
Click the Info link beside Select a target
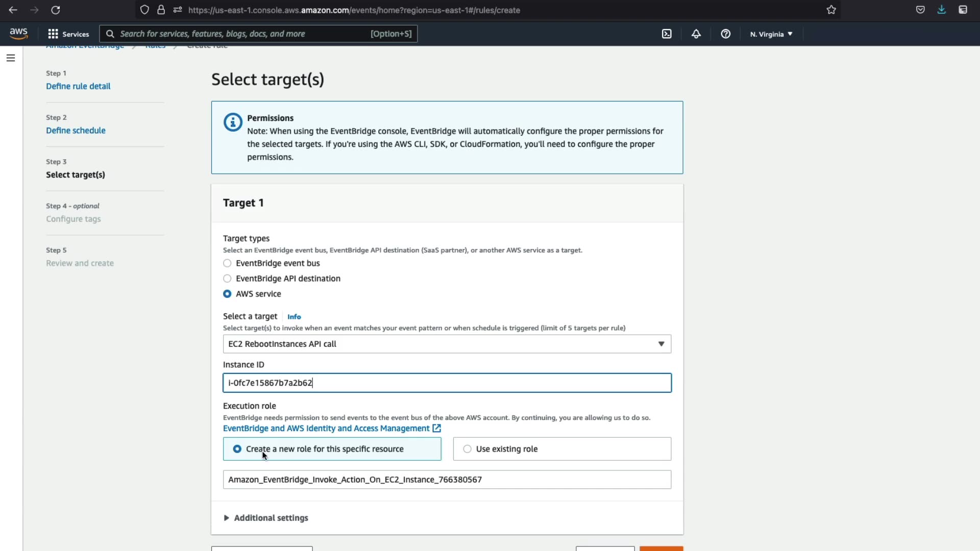click(294, 317)
